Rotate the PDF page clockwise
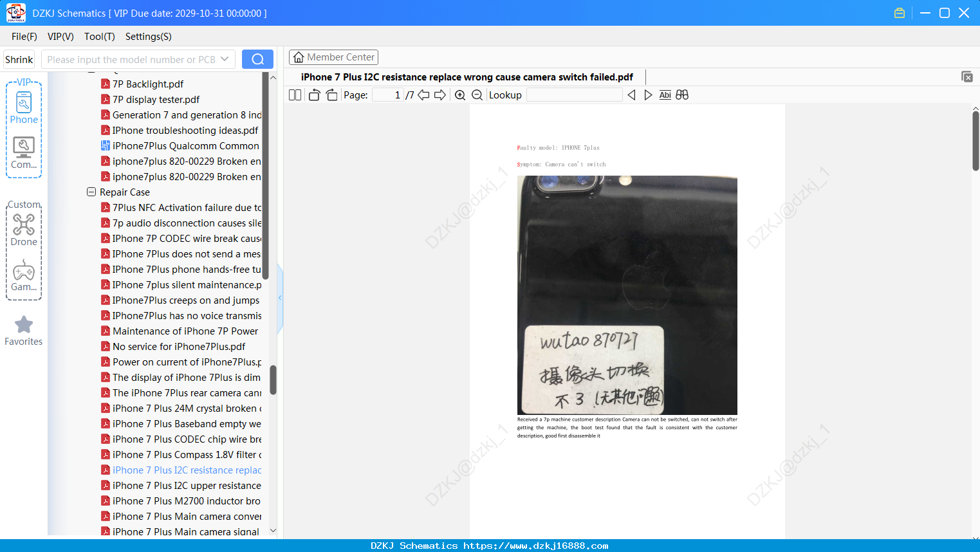 [331, 95]
